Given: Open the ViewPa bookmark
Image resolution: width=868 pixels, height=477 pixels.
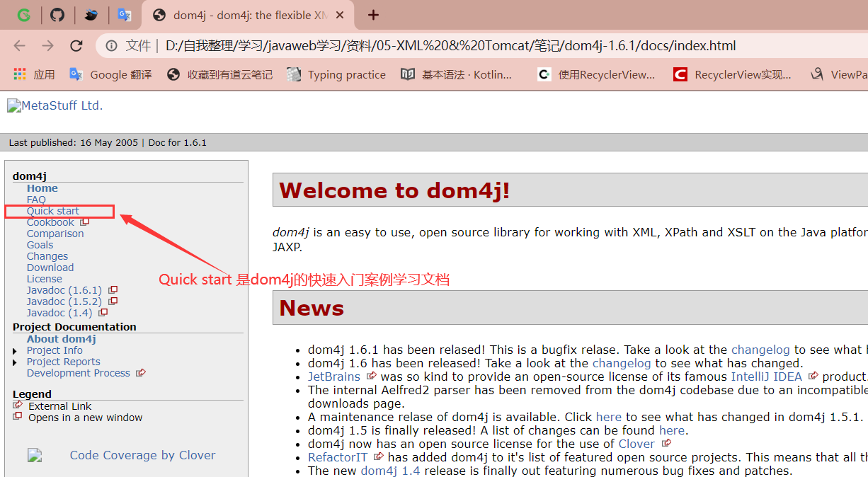Looking at the screenshot, I should pos(839,74).
